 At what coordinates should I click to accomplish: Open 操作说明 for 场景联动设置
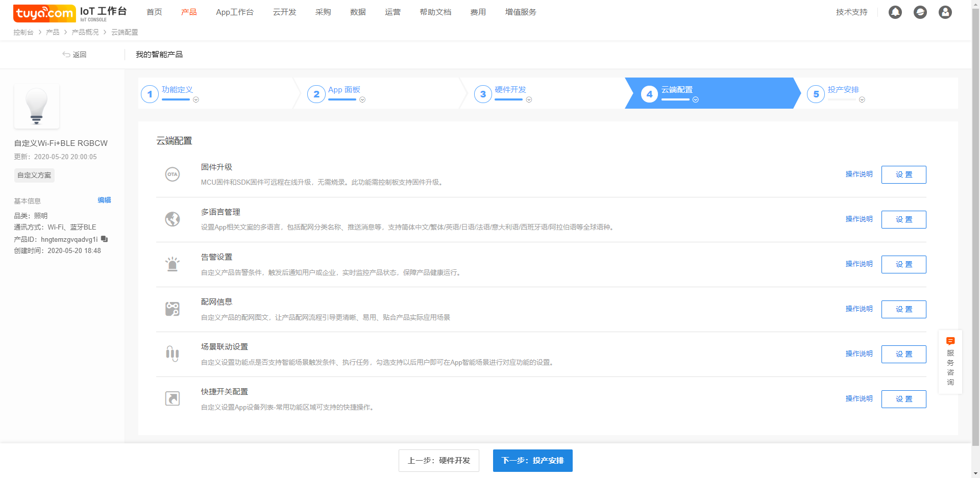[859, 354]
